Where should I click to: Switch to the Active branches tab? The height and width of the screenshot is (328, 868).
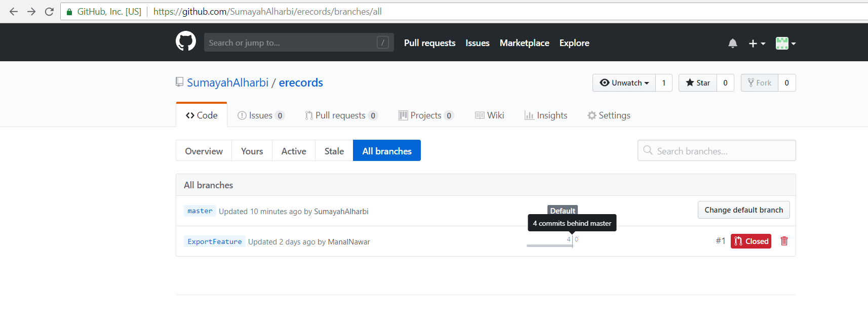tap(294, 151)
